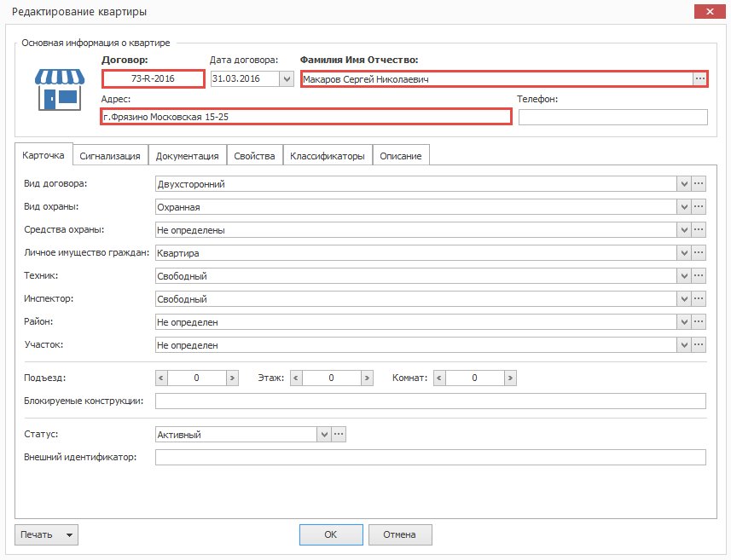Confirm with the OK button
Image resolution: width=731 pixels, height=560 pixels.
(x=331, y=534)
